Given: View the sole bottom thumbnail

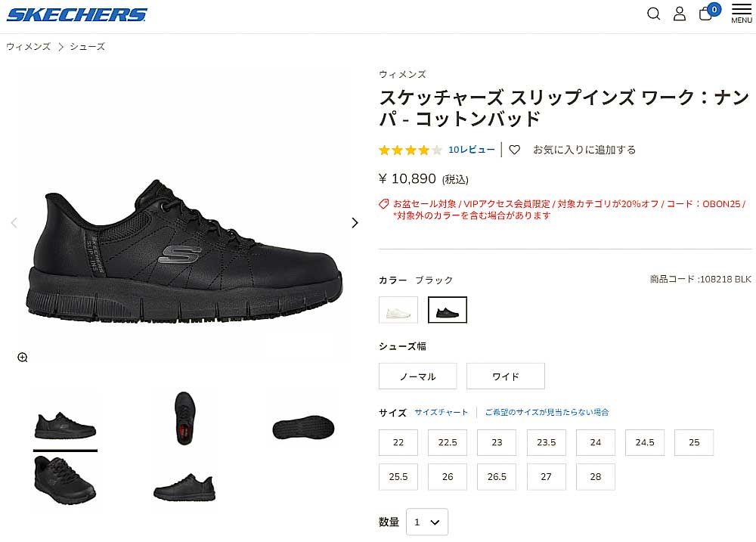Looking at the screenshot, I should (x=303, y=427).
